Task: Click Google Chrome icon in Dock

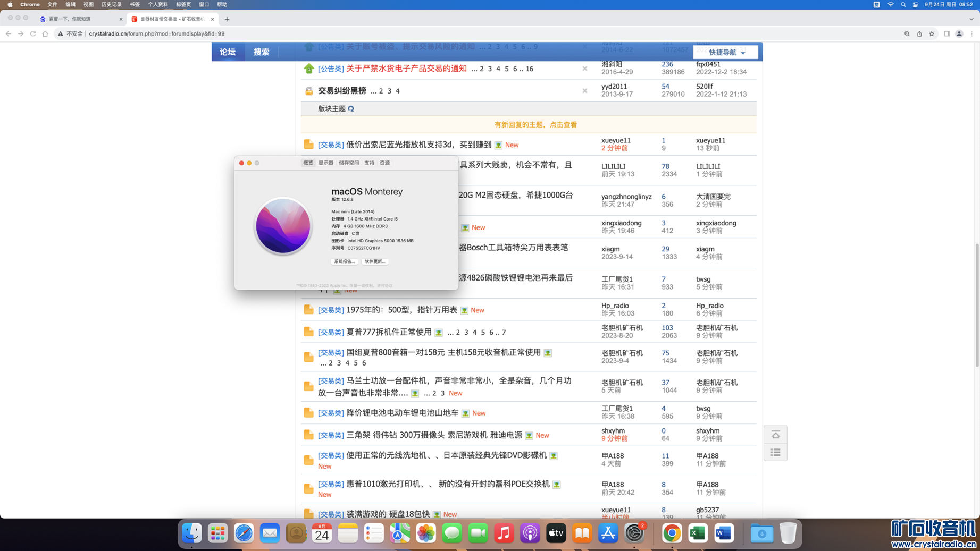Action: tap(672, 533)
